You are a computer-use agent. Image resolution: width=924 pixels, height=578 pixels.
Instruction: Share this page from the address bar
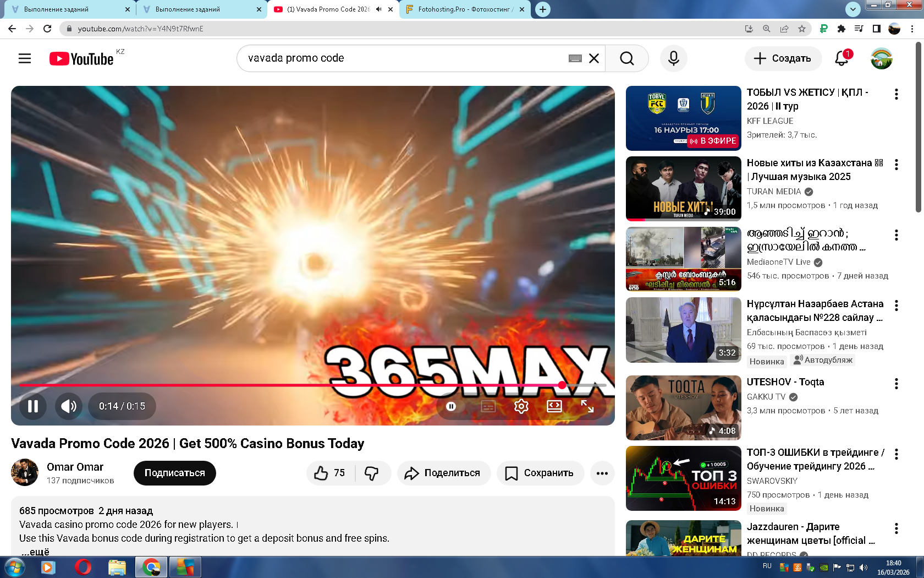pyautogui.click(x=784, y=29)
